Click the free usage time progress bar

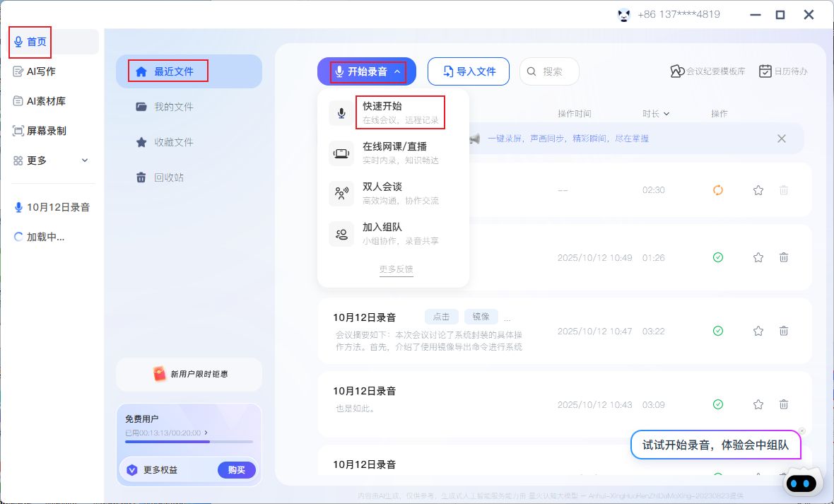click(189, 441)
